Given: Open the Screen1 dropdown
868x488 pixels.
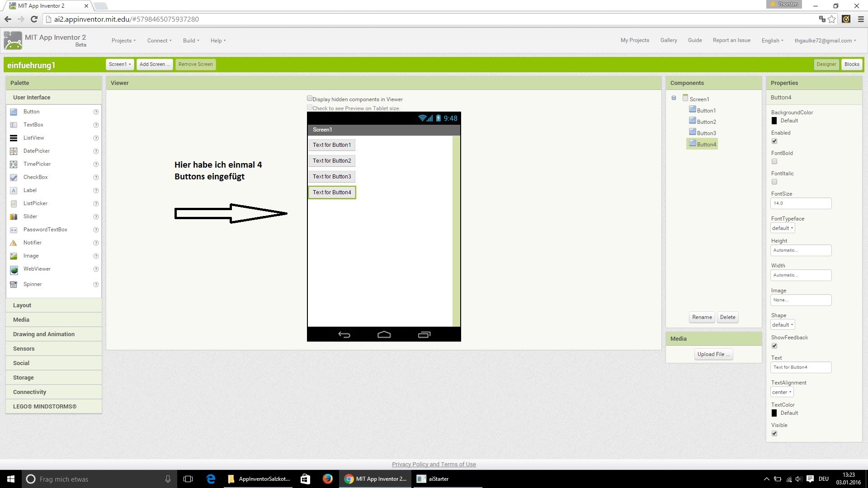Looking at the screenshot, I should tap(120, 64).
